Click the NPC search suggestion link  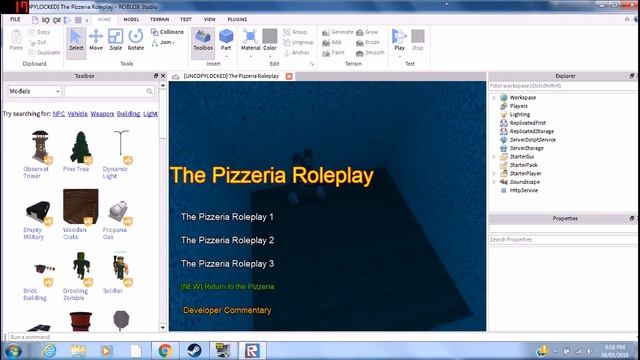pyautogui.click(x=59, y=114)
